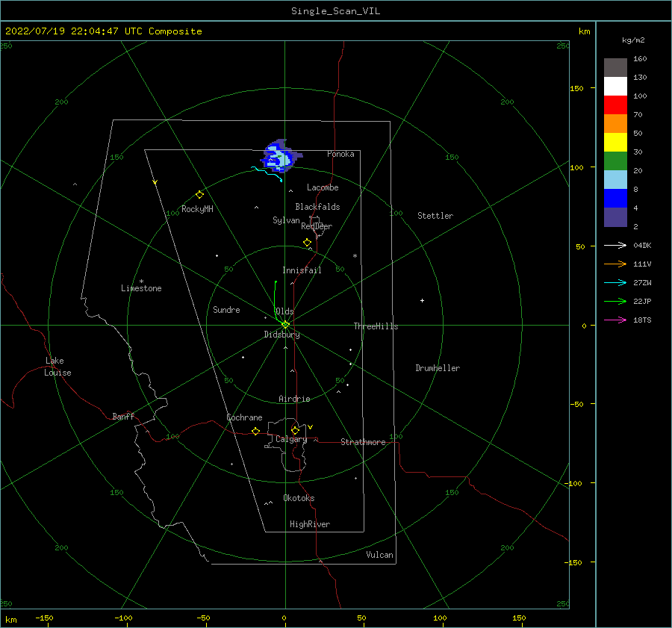Pick the gray 130-160 legend swatch
The width and height of the screenshot is (672, 628).
(615, 68)
